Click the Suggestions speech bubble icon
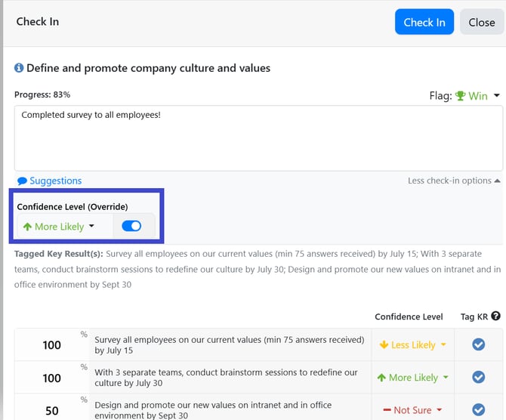This screenshot has width=506, height=420. [x=22, y=181]
